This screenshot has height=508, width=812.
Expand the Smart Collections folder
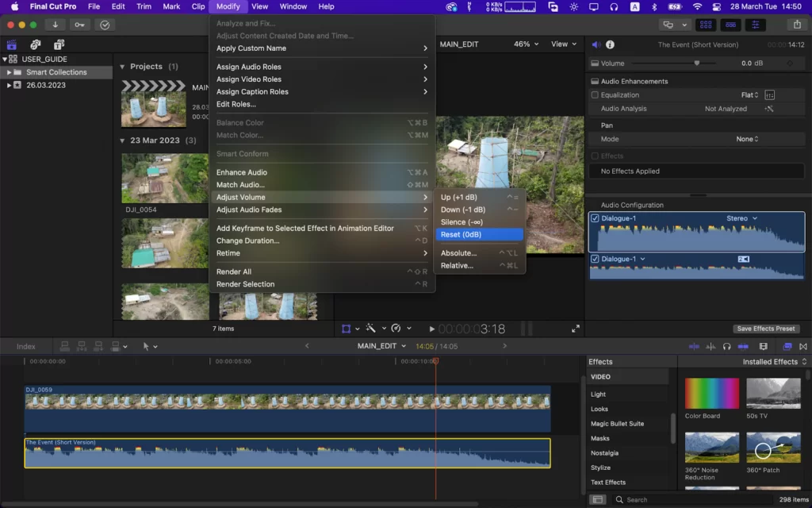pos(8,72)
